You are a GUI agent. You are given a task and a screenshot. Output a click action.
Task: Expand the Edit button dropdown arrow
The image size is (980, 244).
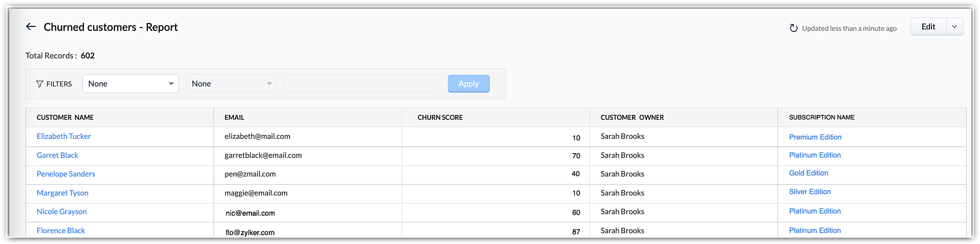(x=955, y=27)
